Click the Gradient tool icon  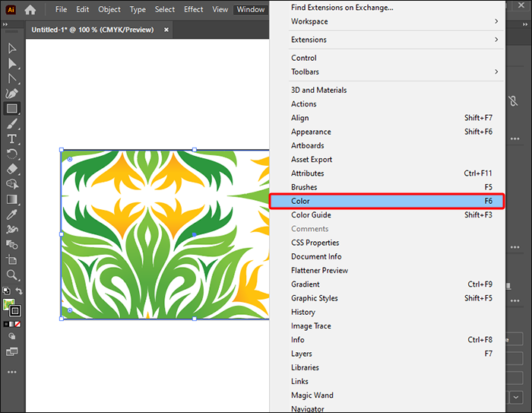pos(12,199)
